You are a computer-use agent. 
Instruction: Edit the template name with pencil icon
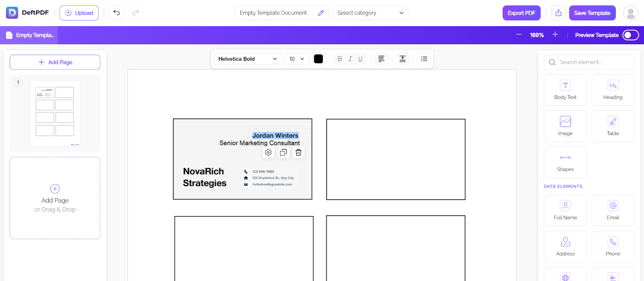(321, 13)
